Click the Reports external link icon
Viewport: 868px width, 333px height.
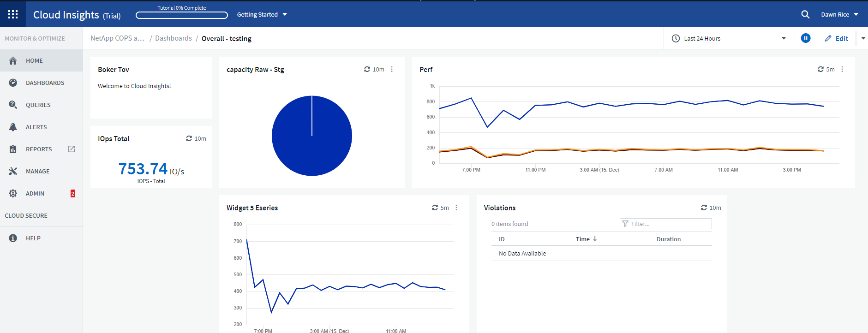point(72,149)
